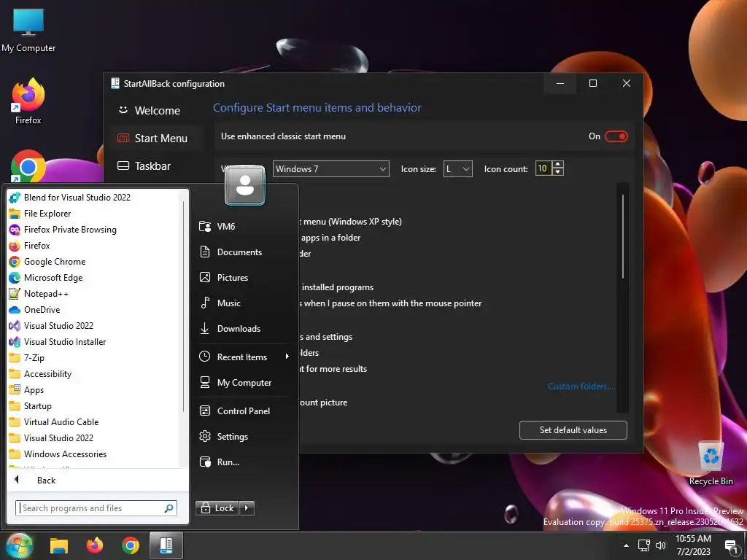Click the configuration options scrollbar

(623, 236)
